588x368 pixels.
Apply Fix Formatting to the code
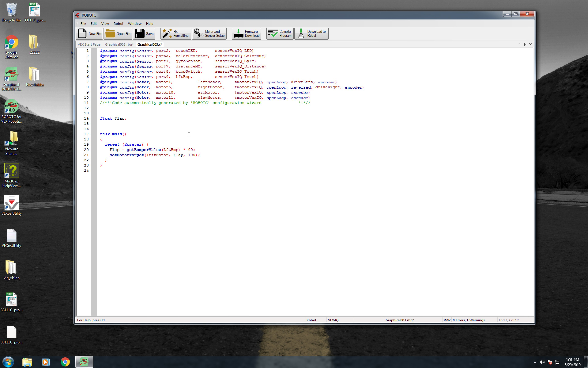coord(176,34)
